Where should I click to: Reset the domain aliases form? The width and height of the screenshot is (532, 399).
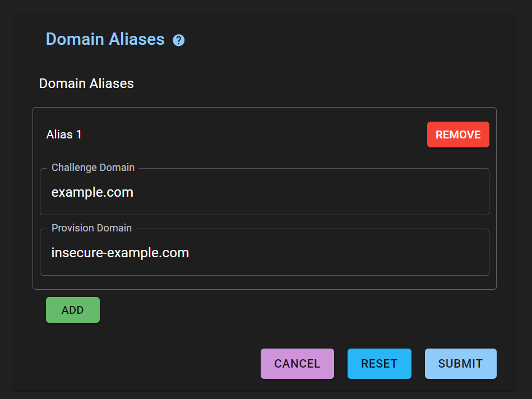click(x=379, y=364)
